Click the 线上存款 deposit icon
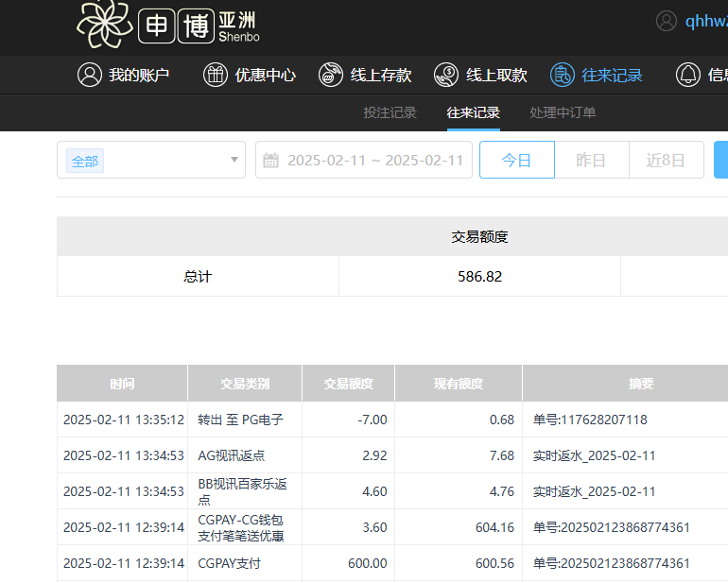The height and width of the screenshot is (583, 728). tap(331, 76)
